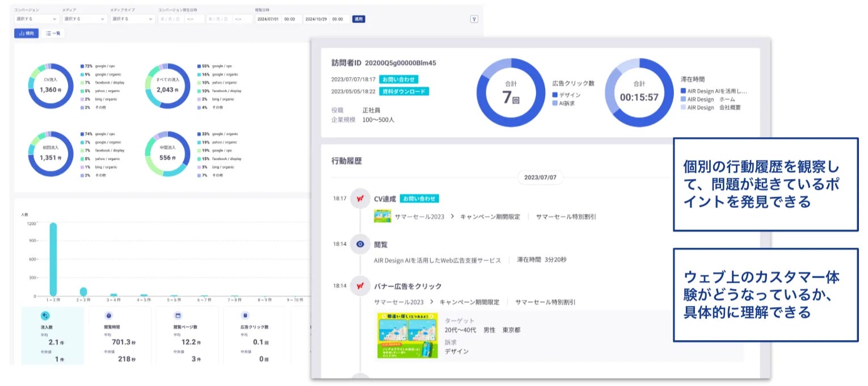Image resolution: width=868 pixels, height=386 pixels.
Task: Click the 合計 00:15:57 dwell time donut
Action: click(639, 93)
